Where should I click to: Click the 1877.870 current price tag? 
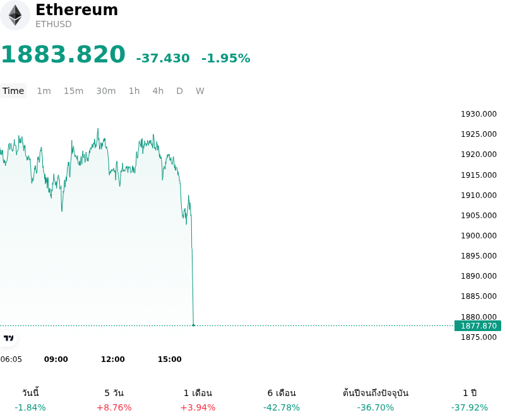(478, 325)
